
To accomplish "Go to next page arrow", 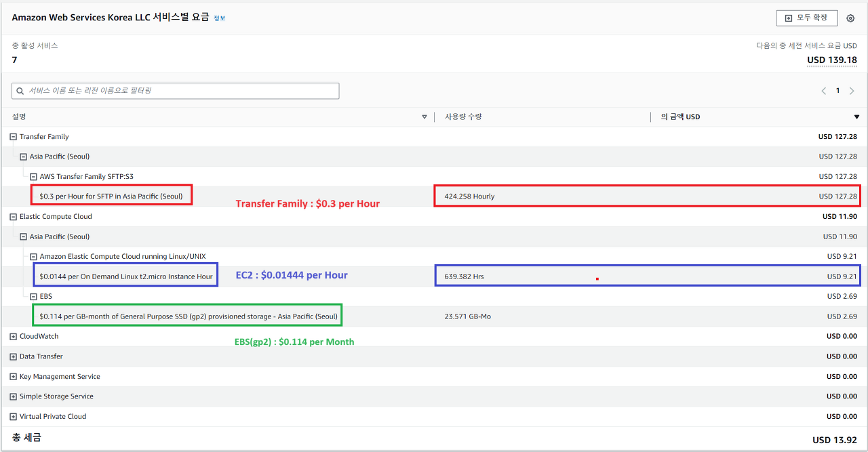I will pos(852,91).
